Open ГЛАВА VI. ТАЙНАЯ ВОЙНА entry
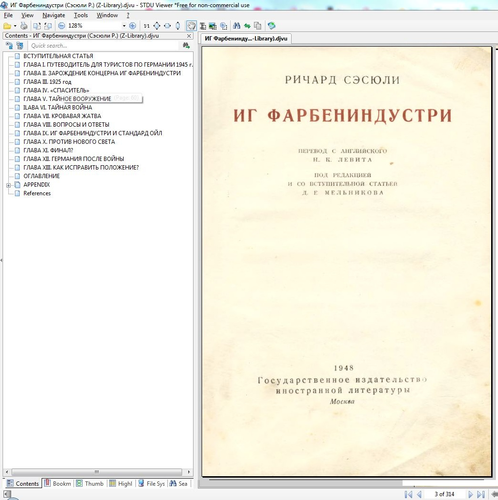This screenshot has height=500, width=498. (x=58, y=107)
